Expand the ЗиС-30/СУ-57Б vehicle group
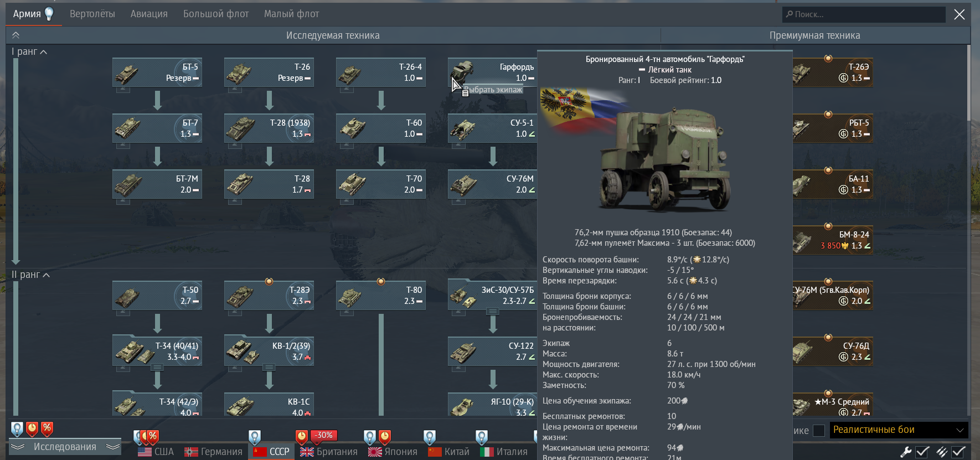 493,312
